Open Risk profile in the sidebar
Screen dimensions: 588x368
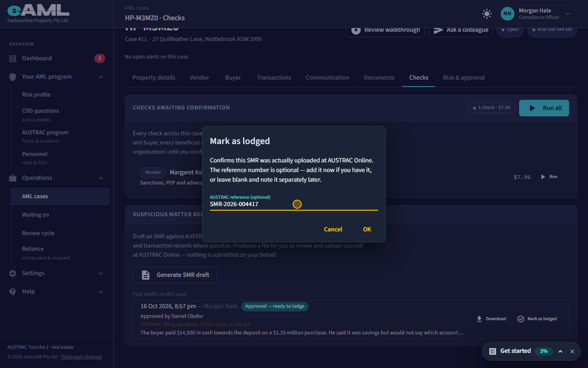tap(60, 95)
